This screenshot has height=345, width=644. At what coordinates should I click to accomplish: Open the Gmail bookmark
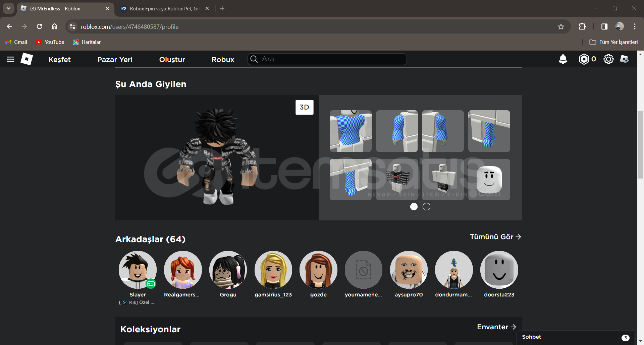16,42
